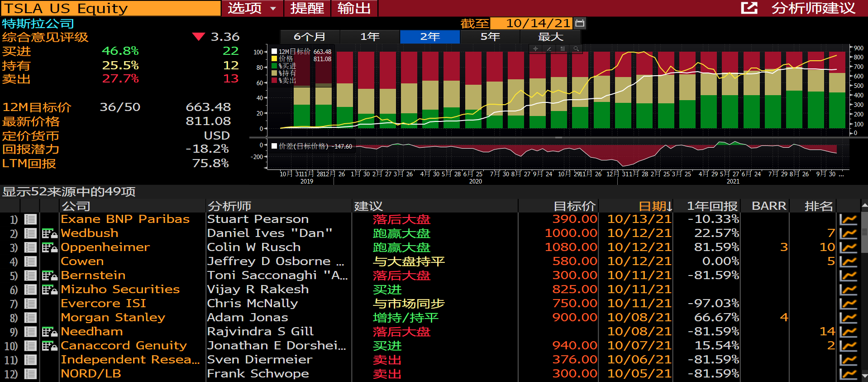Open the report document icon for Exane BNP Paribas
The height and width of the screenshot is (382, 868).
pos(30,219)
